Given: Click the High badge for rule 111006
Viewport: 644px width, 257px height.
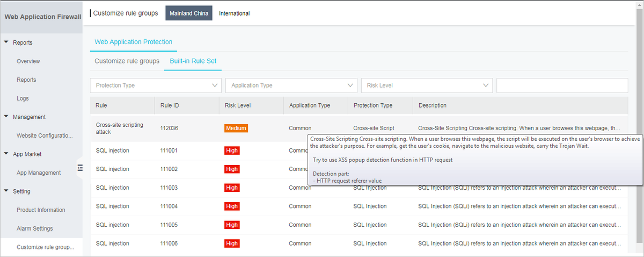Looking at the screenshot, I should 232,244.
